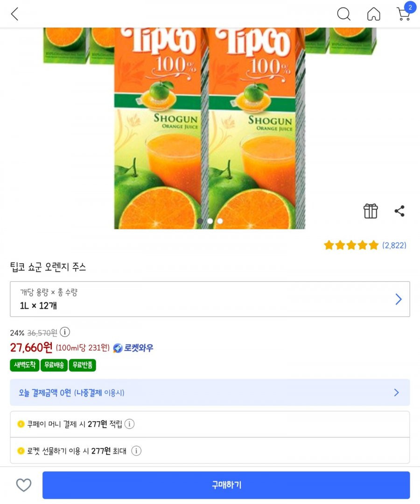Open info icon beside the original price 36,570원
This screenshot has width=420, height=504.
65,332
